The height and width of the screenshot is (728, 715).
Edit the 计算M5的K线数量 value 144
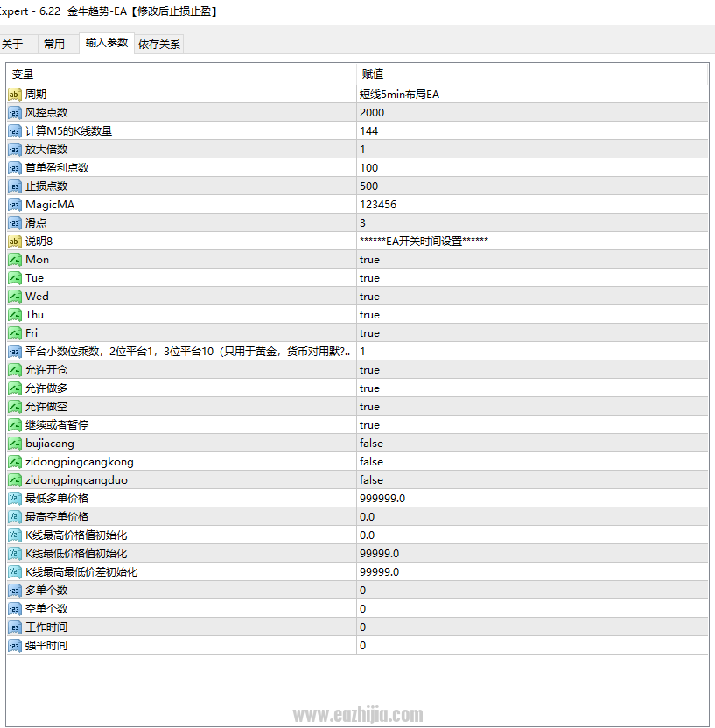[x=532, y=131]
